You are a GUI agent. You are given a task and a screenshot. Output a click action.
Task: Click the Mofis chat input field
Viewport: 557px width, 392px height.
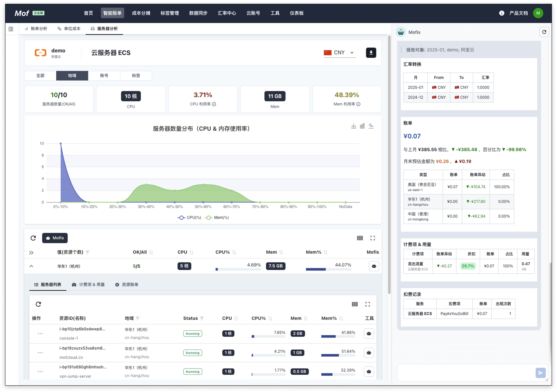coord(466,373)
